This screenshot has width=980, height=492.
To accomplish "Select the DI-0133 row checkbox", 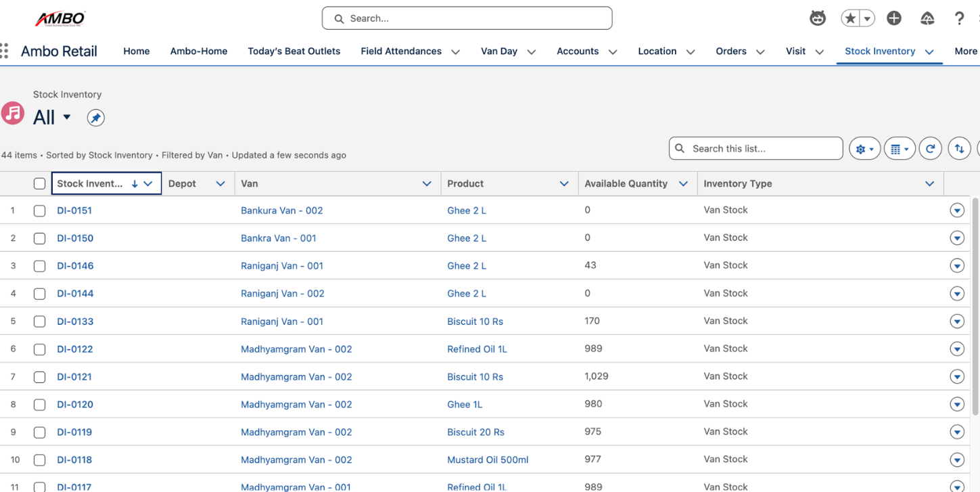I will point(39,322).
